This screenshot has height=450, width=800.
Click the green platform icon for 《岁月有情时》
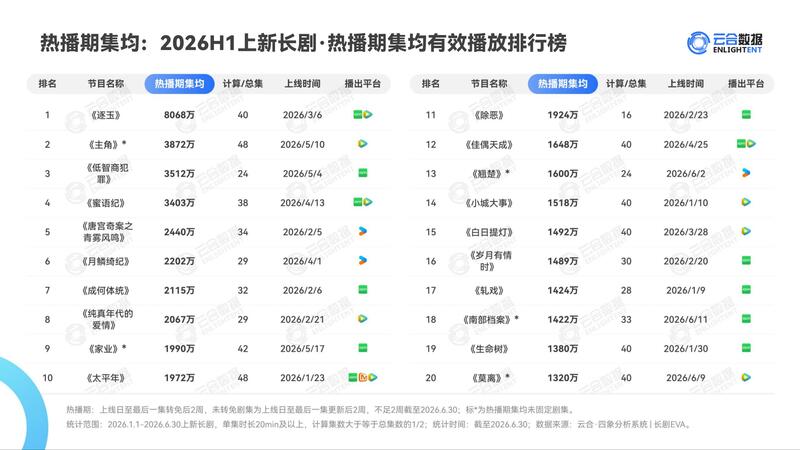coord(746,260)
